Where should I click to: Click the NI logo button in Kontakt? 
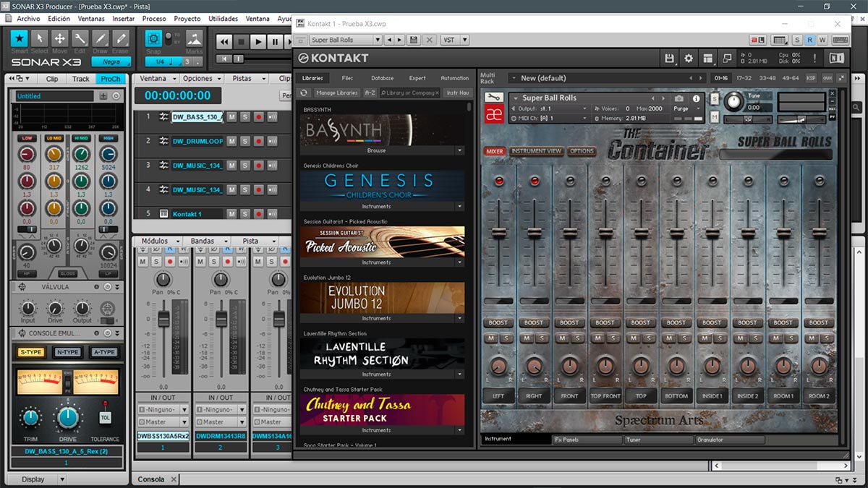[837, 58]
